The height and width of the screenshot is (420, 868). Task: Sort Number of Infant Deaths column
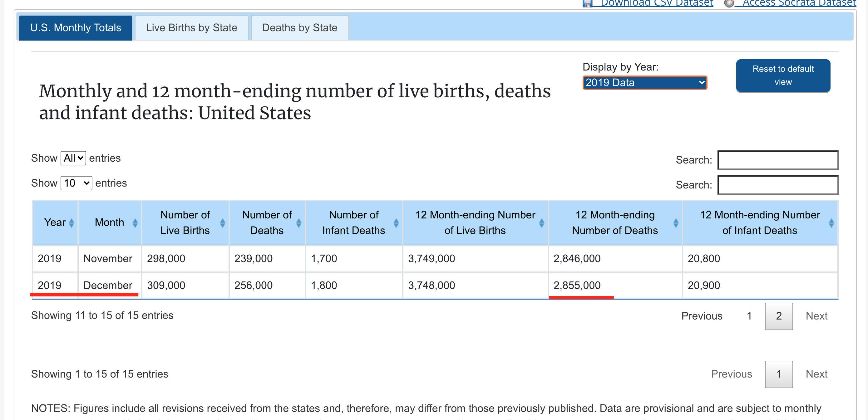coord(396,222)
